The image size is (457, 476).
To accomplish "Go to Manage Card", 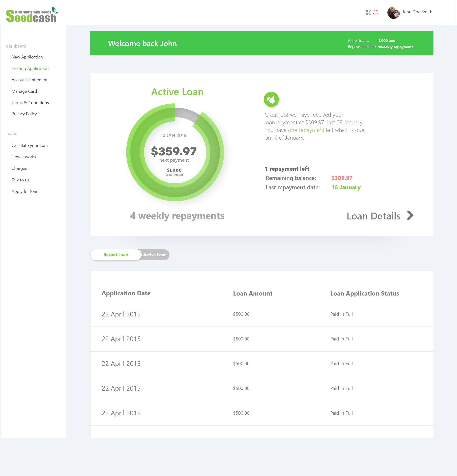I will [24, 91].
